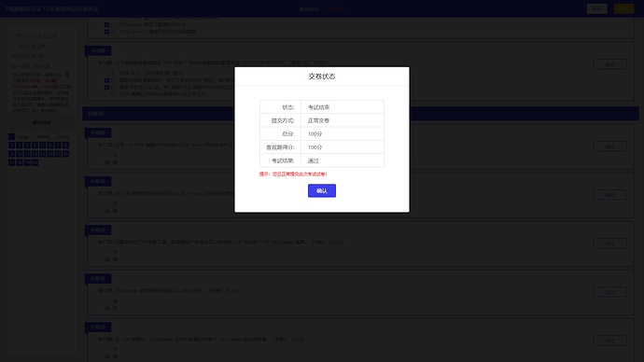The height and width of the screenshot is (362, 644).
Task: Go to question 16 in the navigator
Action: [x=65, y=154]
